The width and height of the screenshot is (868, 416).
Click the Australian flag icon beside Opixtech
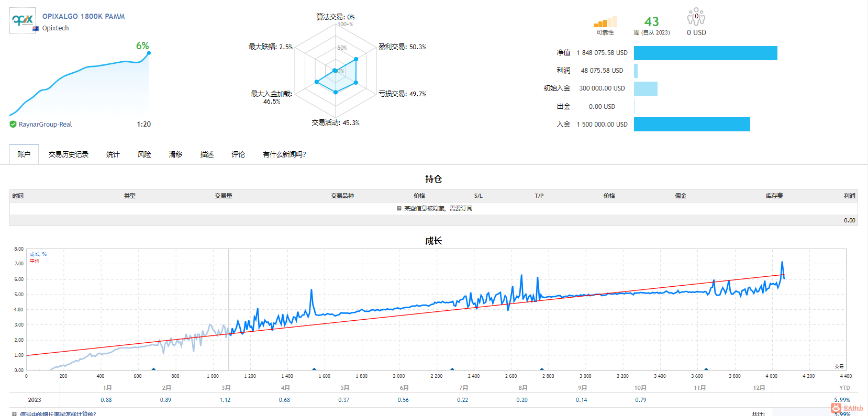[x=36, y=29]
